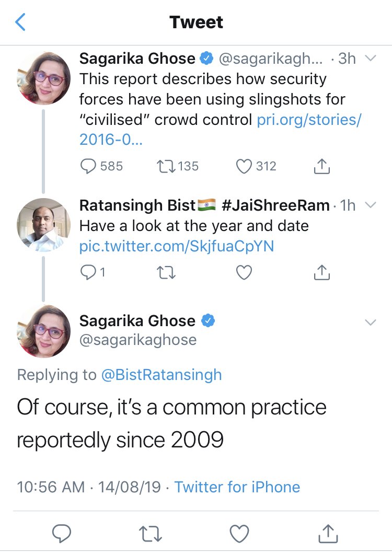Image resolution: width=392 pixels, height=553 pixels.
Task: Like Ratansingh Bist's tweet
Action: click(244, 272)
